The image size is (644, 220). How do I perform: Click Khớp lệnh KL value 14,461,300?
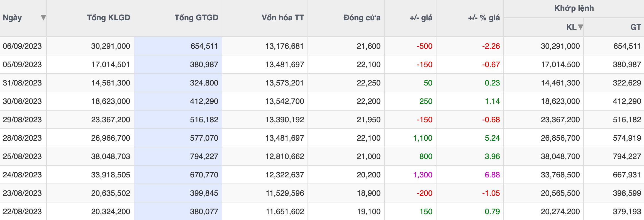pyautogui.click(x=560, y=83)
